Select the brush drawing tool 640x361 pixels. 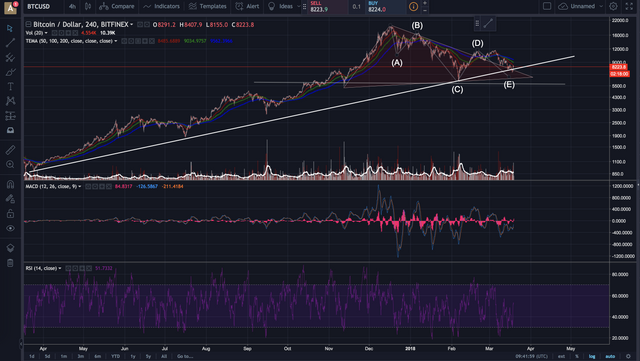10,72
